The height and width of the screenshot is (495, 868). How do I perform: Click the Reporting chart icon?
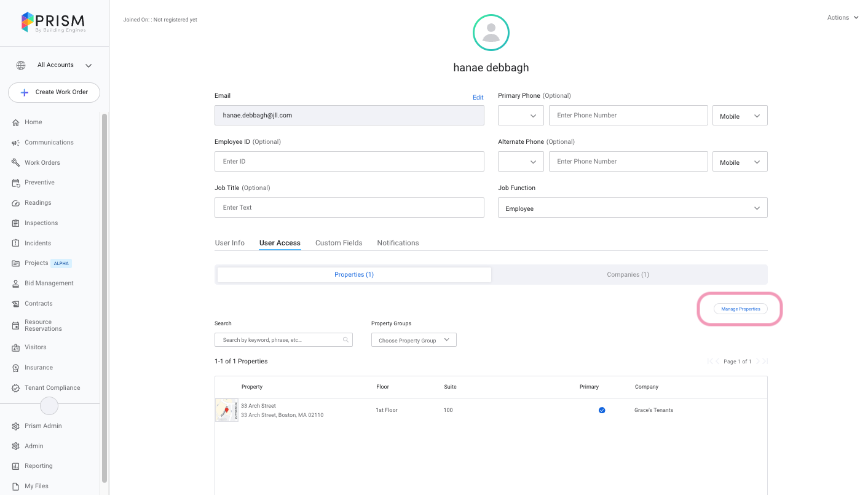16,466
